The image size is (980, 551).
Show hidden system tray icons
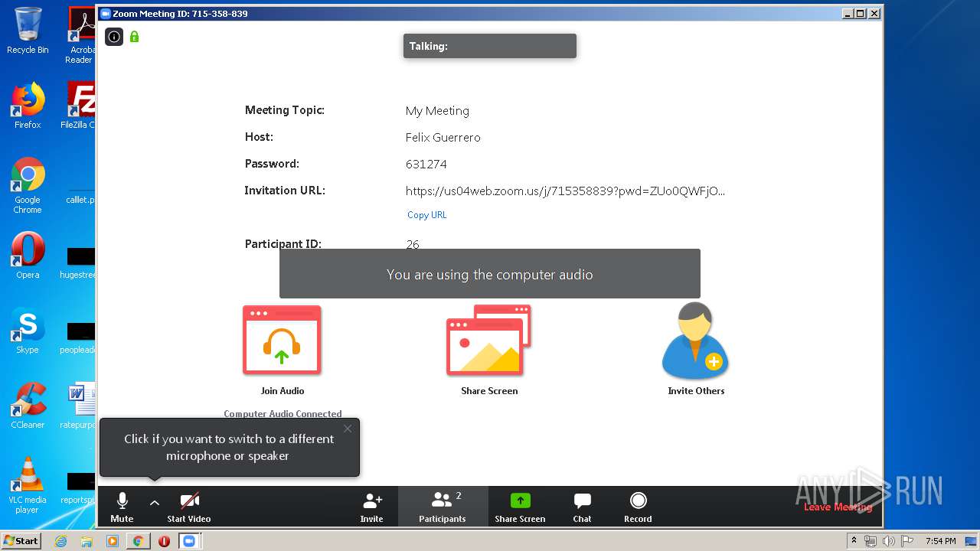tap(854, 541)
